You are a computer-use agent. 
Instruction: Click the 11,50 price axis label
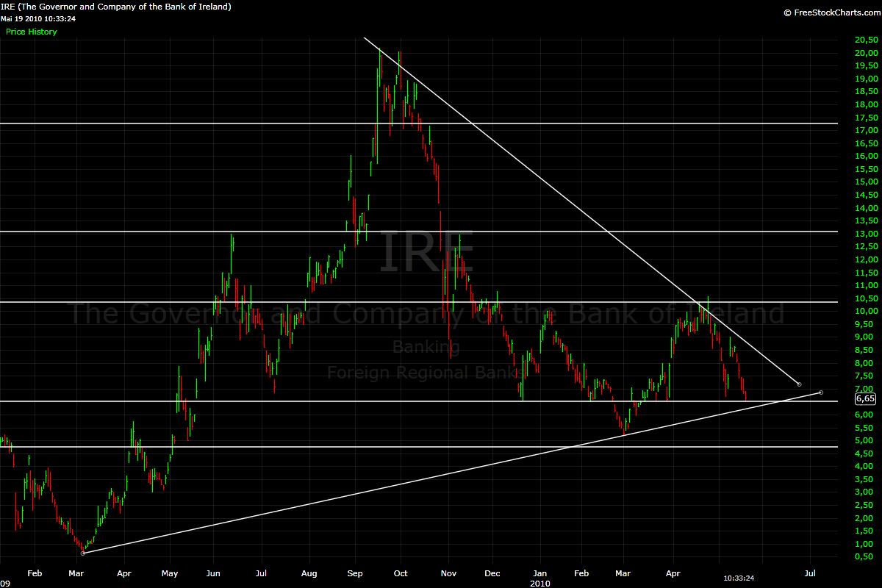[865, 272]
